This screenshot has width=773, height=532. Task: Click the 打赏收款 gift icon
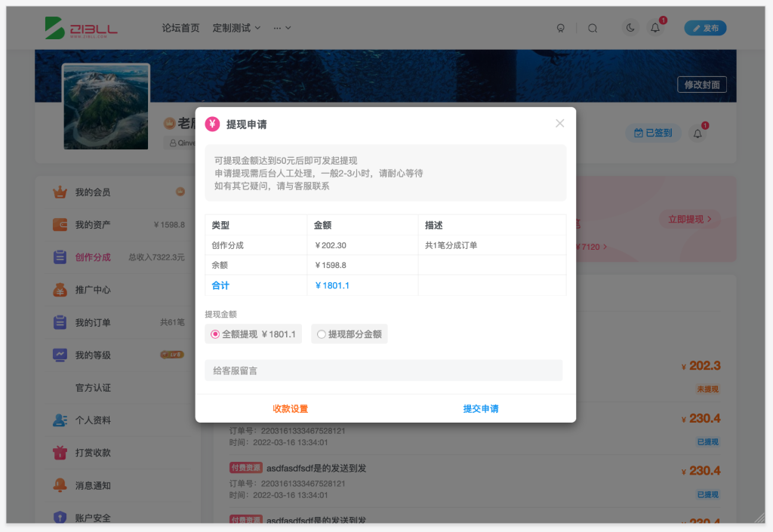coord(60,453)
